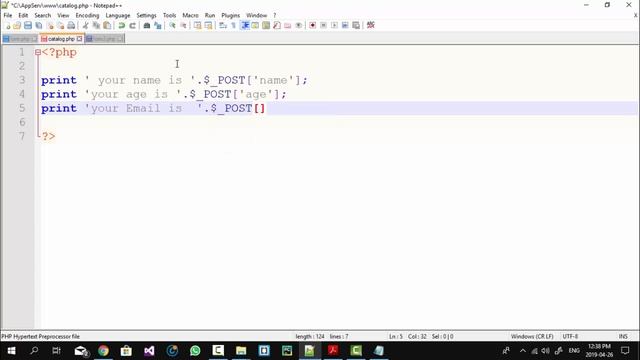The width and height of the screenshot is (640, 360).
Task: Open the Replace dialog icon
Action: tap(158, 25)
